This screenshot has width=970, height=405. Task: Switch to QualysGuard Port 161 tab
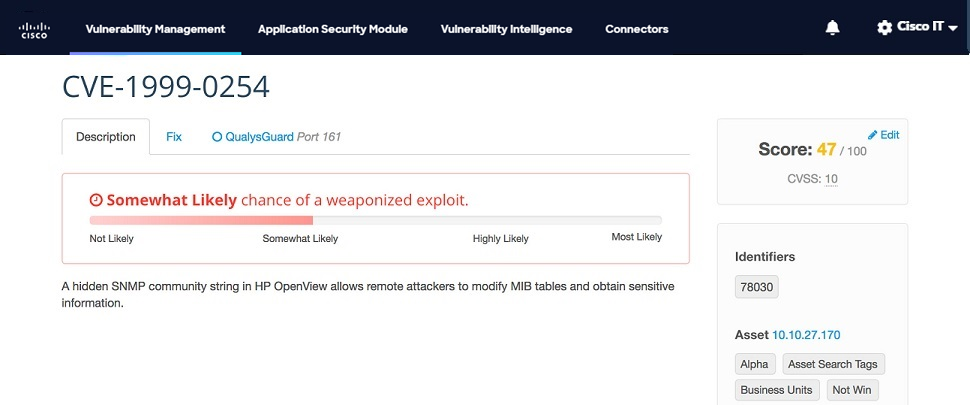click(277, 137)
